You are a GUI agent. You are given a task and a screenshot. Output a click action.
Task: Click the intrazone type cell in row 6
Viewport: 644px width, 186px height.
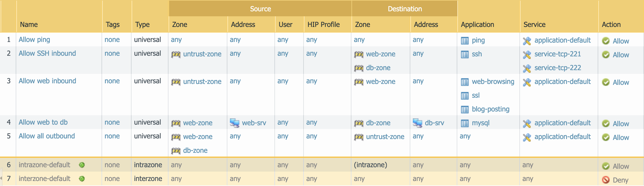click(148, 165)
